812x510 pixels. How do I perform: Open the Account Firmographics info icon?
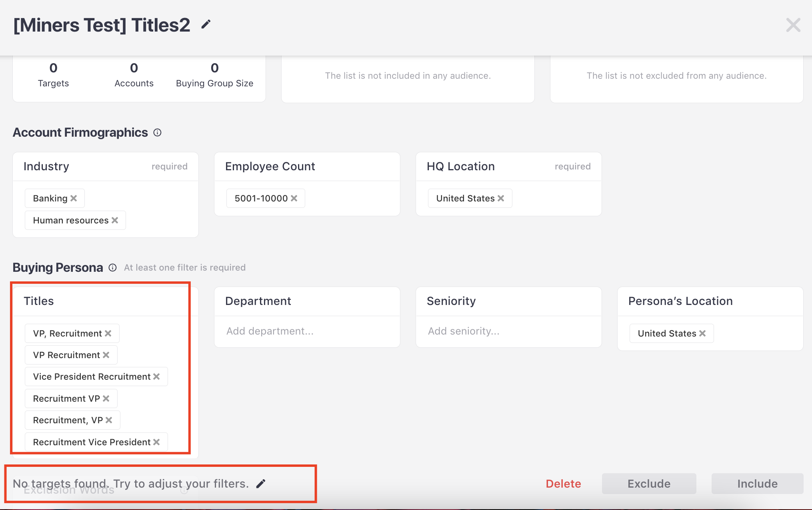pos(157,133)
